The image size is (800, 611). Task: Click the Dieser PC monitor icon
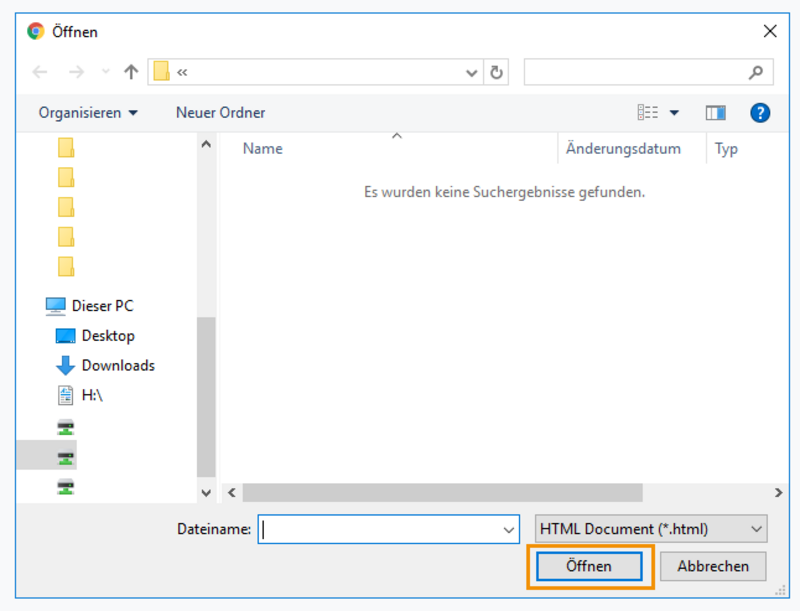(x=55, y=306)
